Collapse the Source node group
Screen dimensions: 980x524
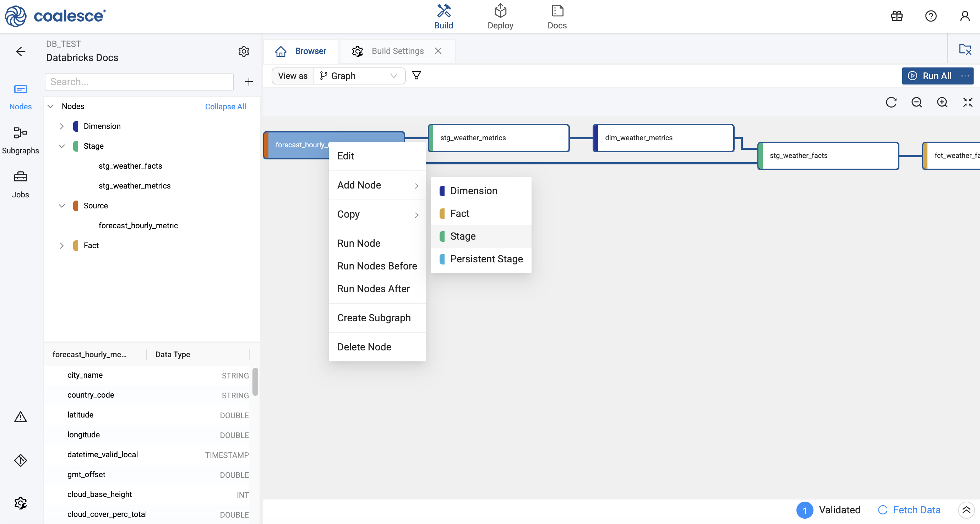click(x=61, y=206)
